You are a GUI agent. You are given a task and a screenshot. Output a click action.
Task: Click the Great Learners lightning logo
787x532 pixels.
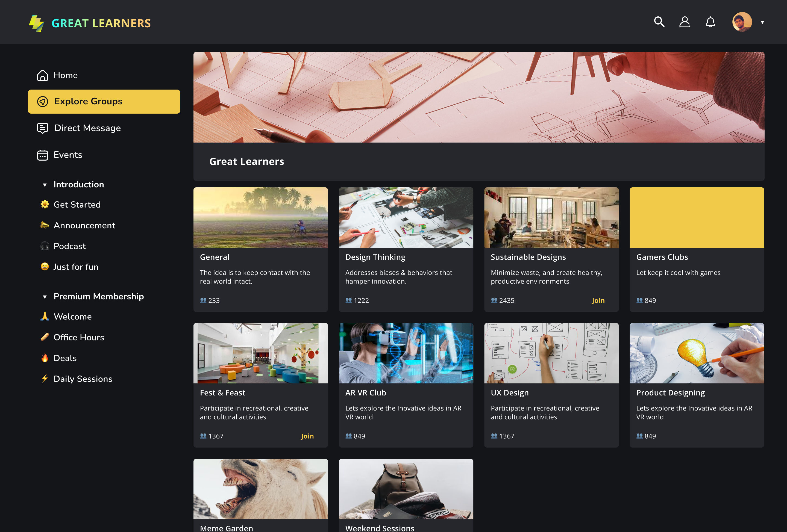click(37, 23)
